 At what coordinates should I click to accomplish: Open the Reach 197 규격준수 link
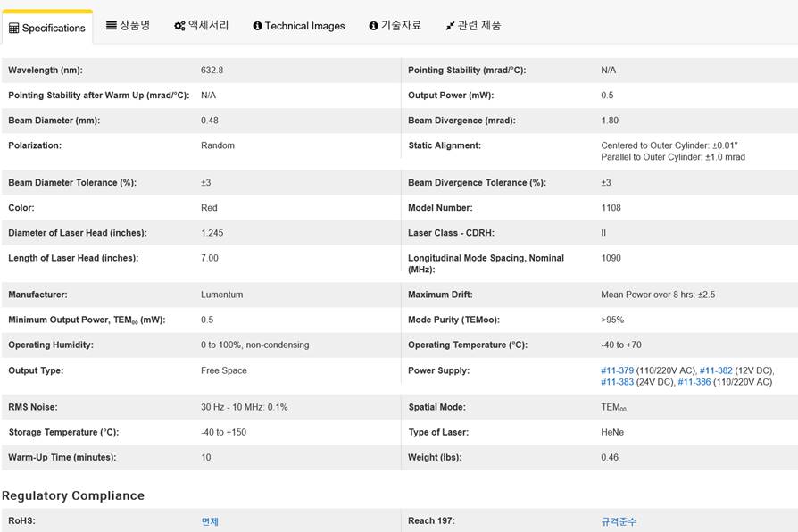click(x=619, y=521)
